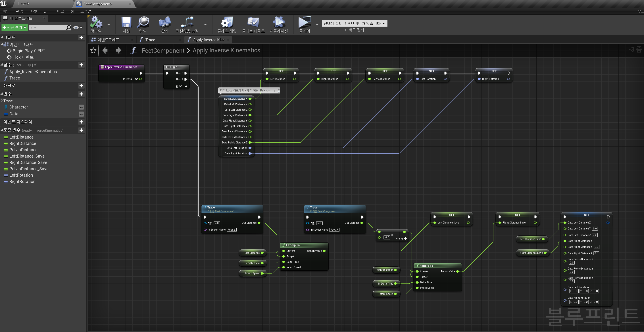Click the first FInterp To node title

click(x=293, y=245)
